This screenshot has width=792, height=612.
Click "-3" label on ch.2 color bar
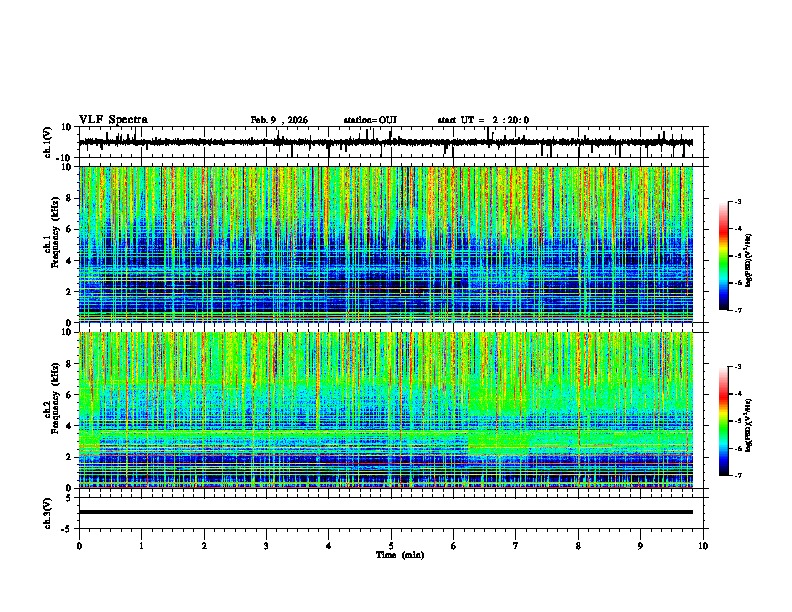[x=738, y=367]
